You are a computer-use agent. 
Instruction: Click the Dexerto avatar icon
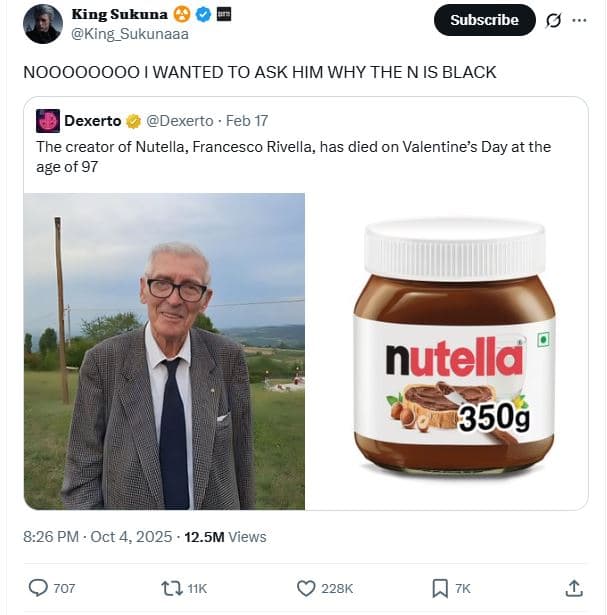[48, 121]
